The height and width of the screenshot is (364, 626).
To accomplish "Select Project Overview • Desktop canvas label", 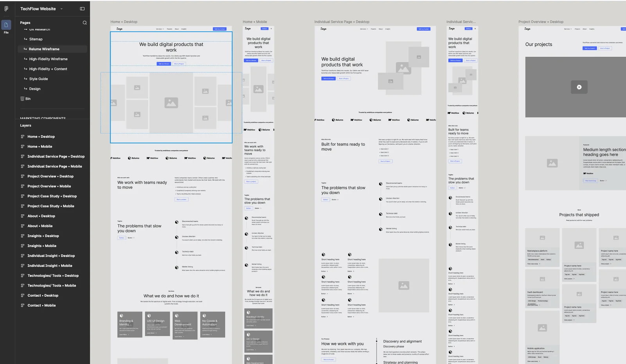I will tap(541, 22).
